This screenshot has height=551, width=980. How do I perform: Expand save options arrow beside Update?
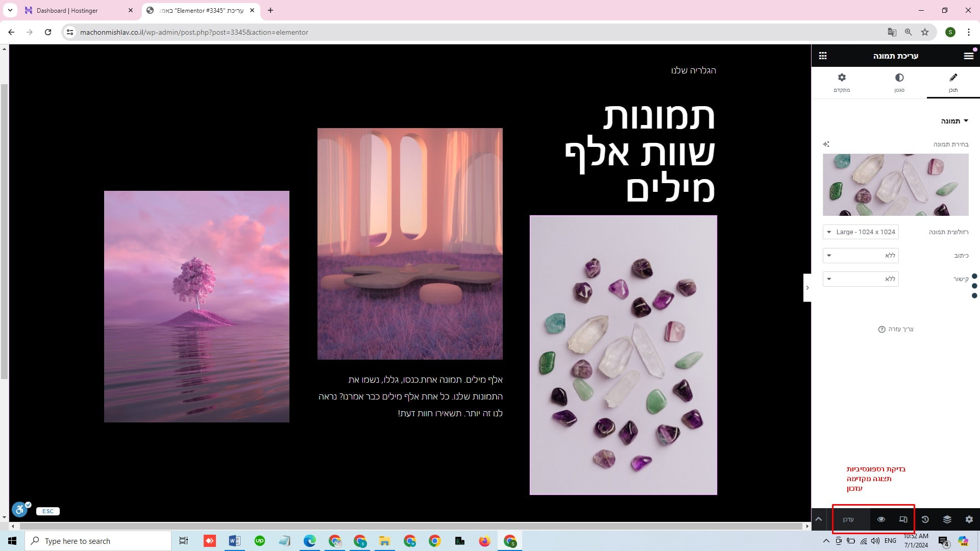click(819, 519)
